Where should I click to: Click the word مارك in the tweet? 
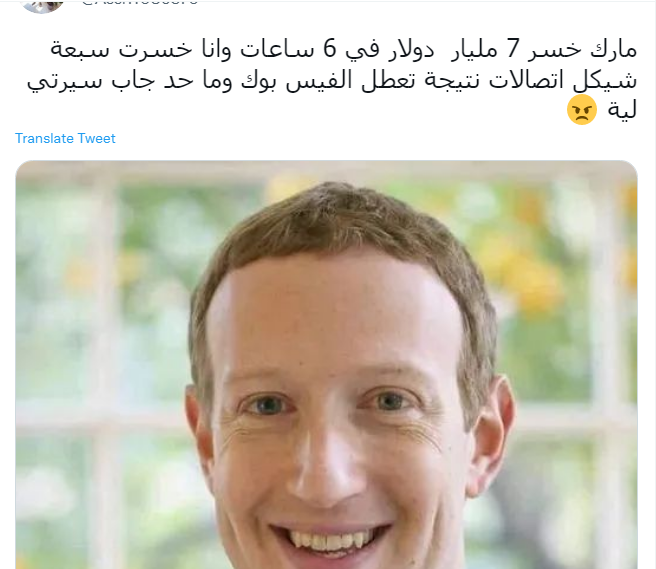[613, 49]
